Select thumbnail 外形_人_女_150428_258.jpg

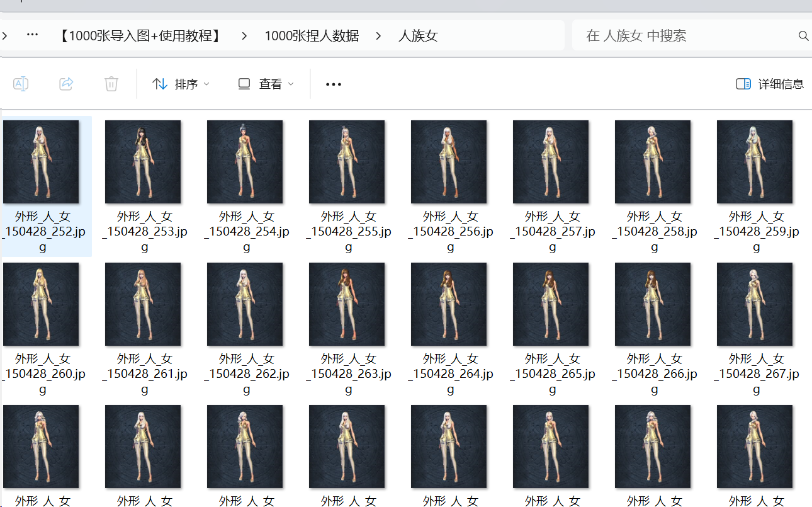(x=653, y=162)
